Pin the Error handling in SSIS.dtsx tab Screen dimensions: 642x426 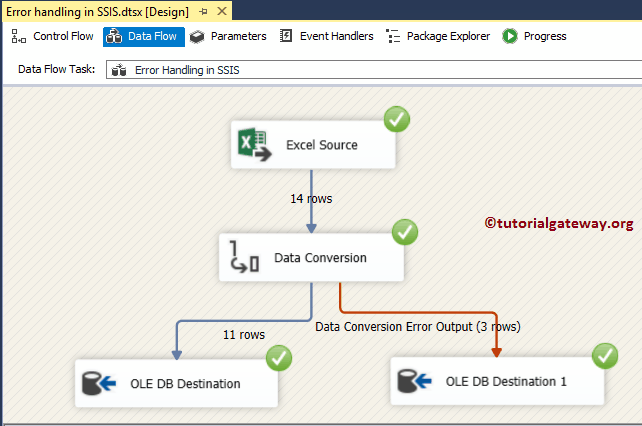coord(203,12)
